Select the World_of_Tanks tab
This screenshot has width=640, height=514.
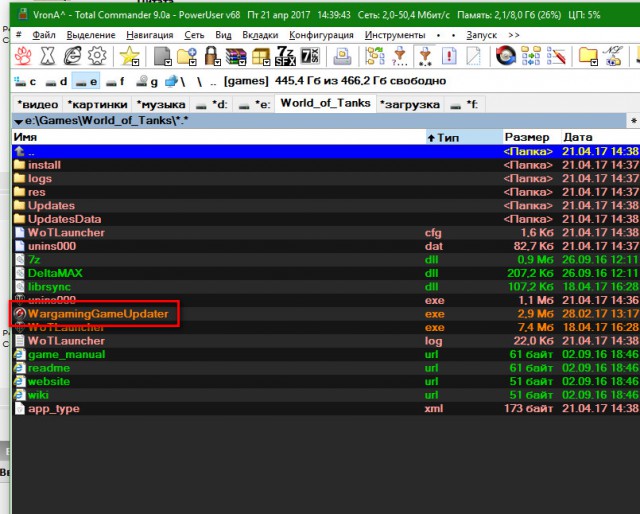tap(325, 103)
